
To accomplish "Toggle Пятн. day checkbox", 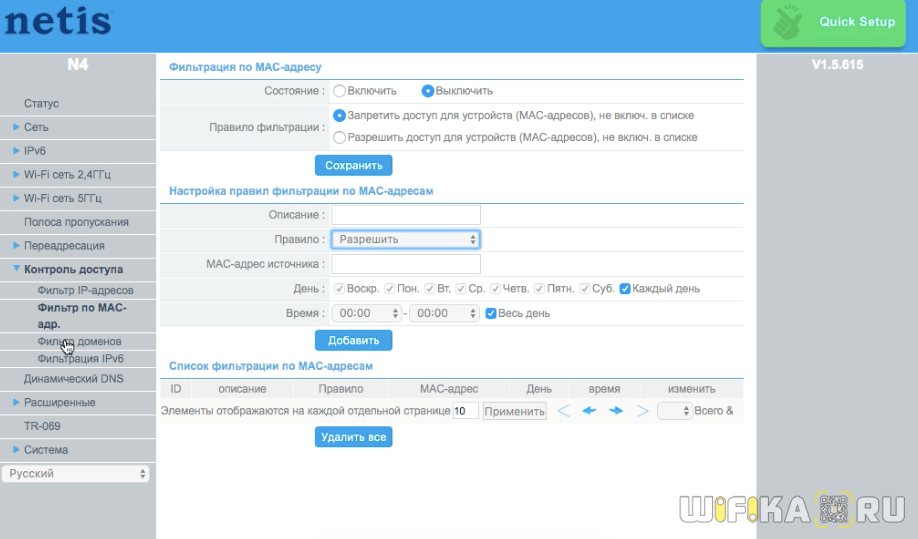I will [x=539, y=289].
